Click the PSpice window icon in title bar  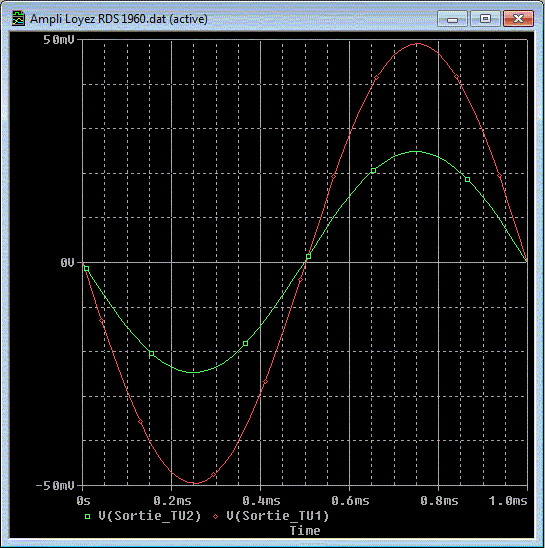coord(18,19)
